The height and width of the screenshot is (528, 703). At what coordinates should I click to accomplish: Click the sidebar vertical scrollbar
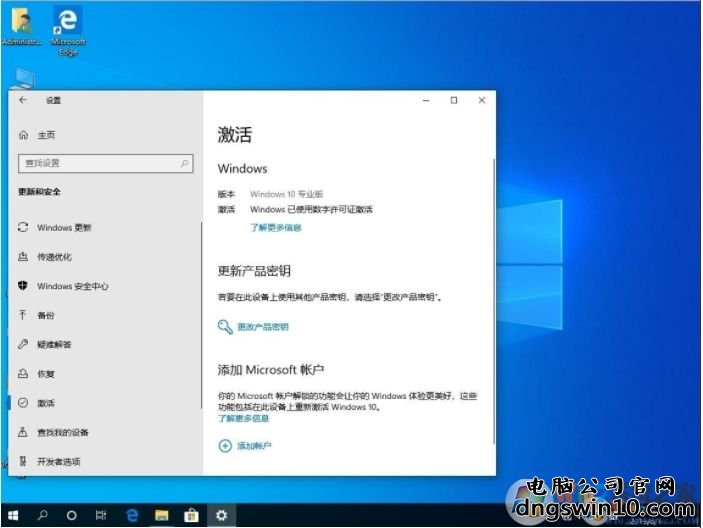tap(201, 315)
